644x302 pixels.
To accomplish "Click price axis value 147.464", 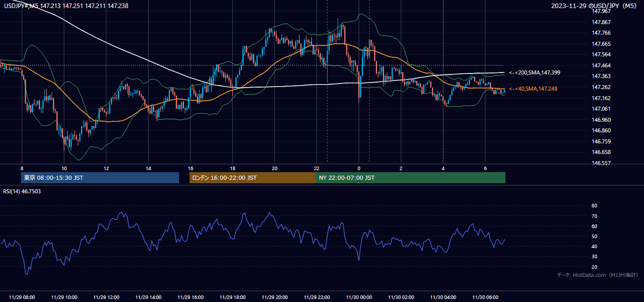I will [x=602, y=65].
